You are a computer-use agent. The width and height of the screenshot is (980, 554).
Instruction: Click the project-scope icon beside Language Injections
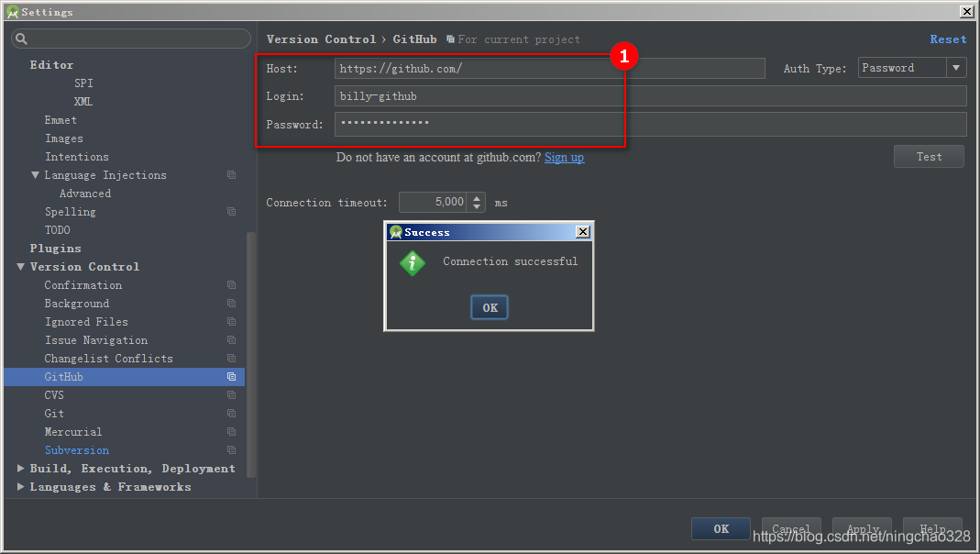tap(231, 175)
